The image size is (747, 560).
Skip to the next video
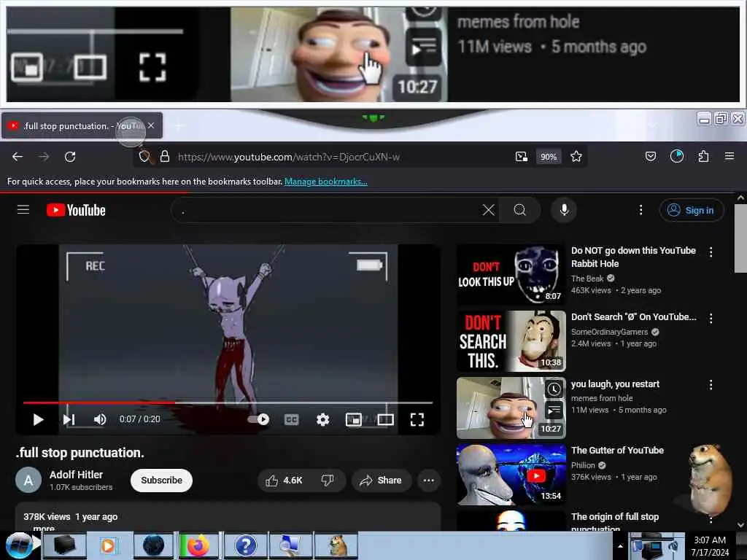pyautogui.click(x=69, y=419)
